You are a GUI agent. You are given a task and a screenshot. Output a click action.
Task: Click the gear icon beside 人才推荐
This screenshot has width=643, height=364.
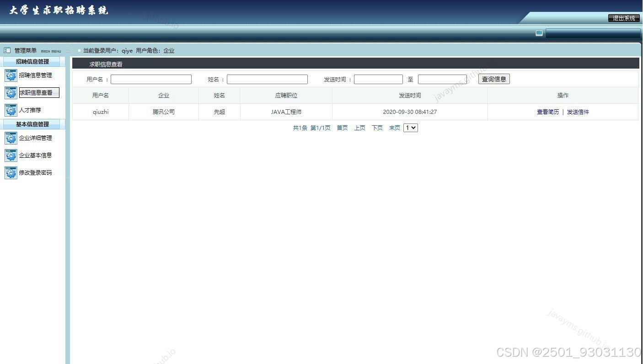(11, 110)
